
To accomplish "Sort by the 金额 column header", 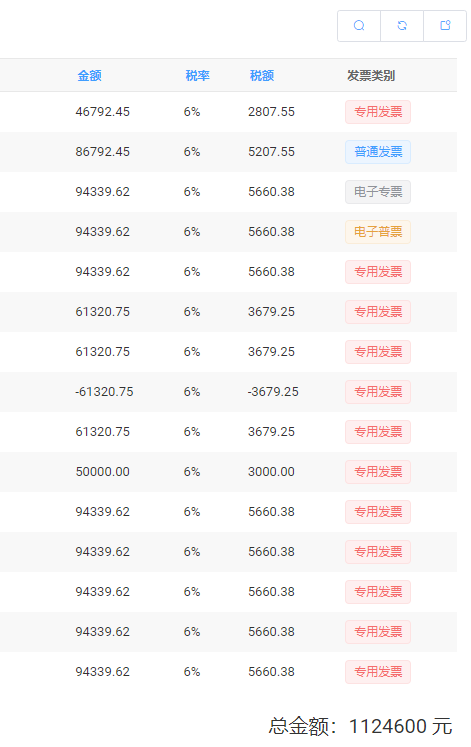I will pos(90,76).
